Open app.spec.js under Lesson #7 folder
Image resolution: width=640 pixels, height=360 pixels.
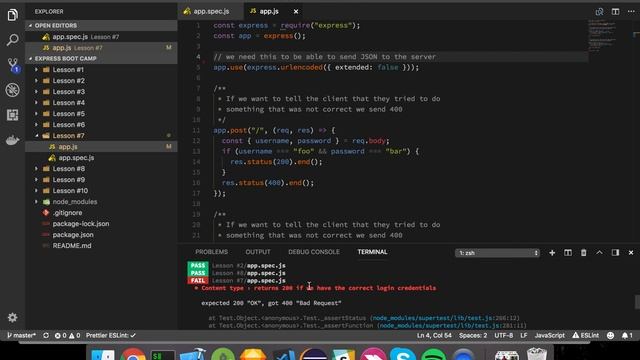click(101, 158)
